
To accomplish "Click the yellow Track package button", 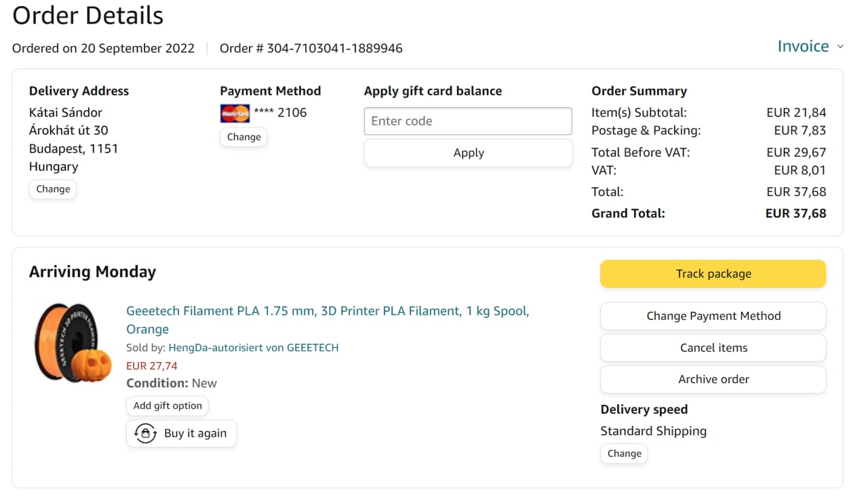I will click(x=713, y=274).
